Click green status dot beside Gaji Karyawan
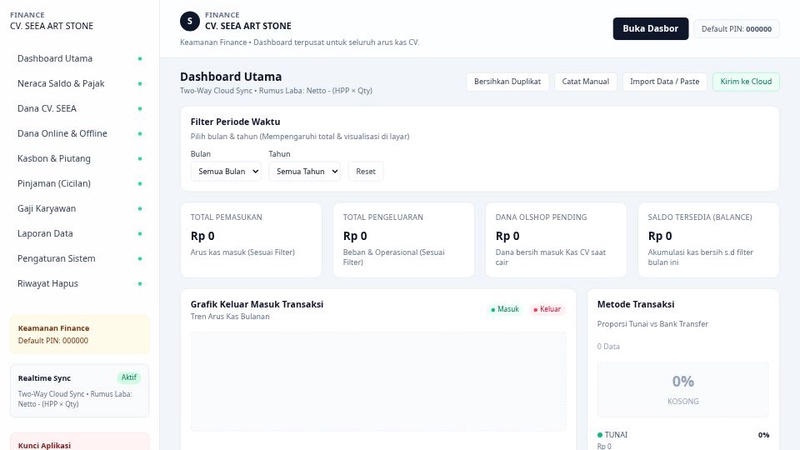The width and height of the screenshot is (800, 450). point(140,209)
